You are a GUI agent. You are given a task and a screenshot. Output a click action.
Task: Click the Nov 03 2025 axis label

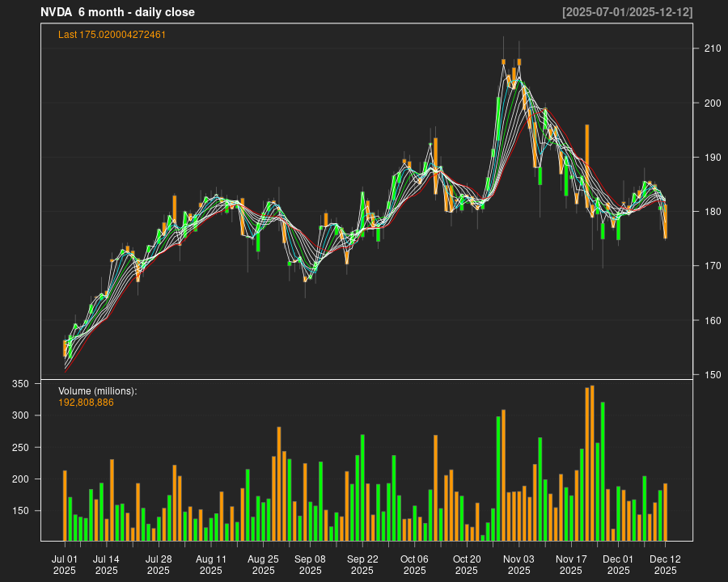tap(518, 563)
